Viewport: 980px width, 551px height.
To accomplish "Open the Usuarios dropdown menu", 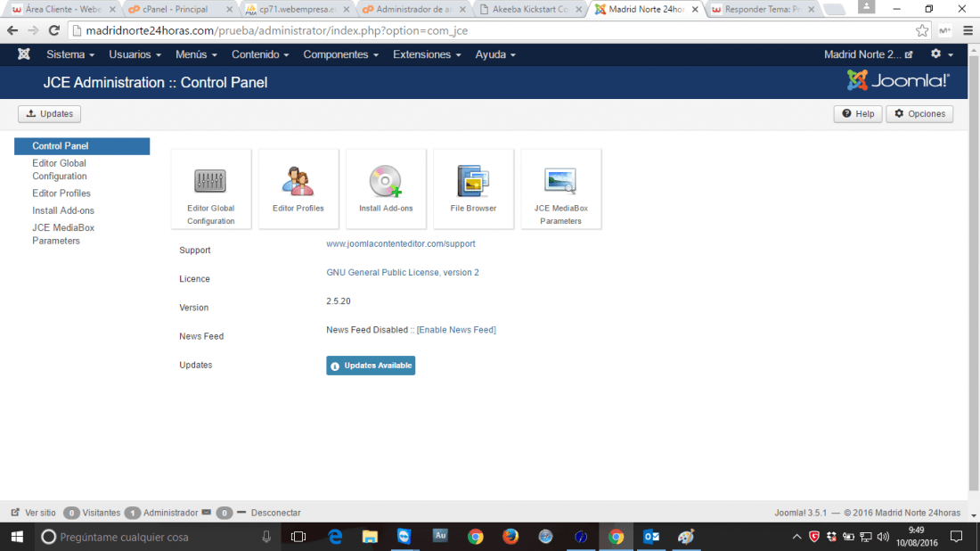I will point(135,54).
